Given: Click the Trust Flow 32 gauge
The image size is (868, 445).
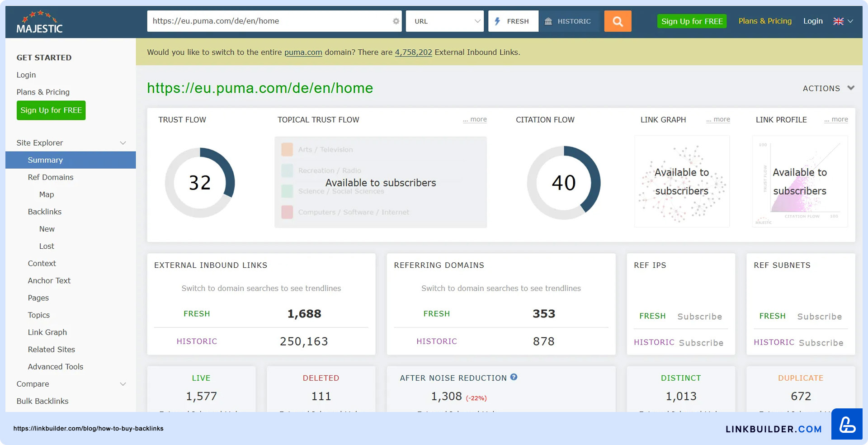Looking at the screenshot, I should tap(200, 183).
